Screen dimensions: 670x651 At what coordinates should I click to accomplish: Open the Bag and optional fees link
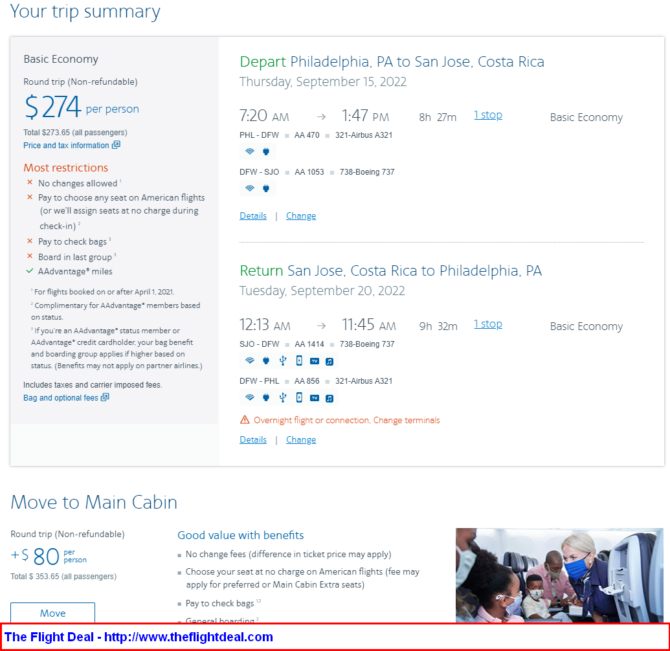pyautogui.click(x=61, y=398)
